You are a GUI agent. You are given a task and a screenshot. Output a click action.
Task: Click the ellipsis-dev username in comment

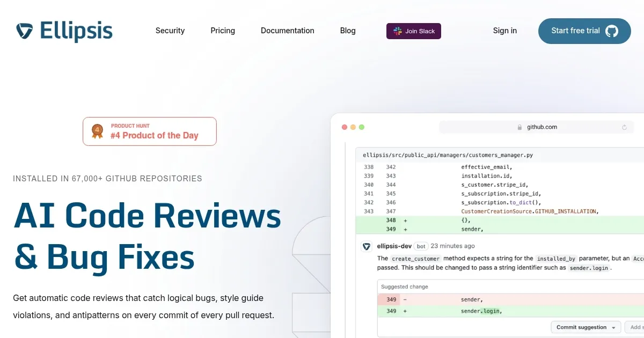point(394,246)
